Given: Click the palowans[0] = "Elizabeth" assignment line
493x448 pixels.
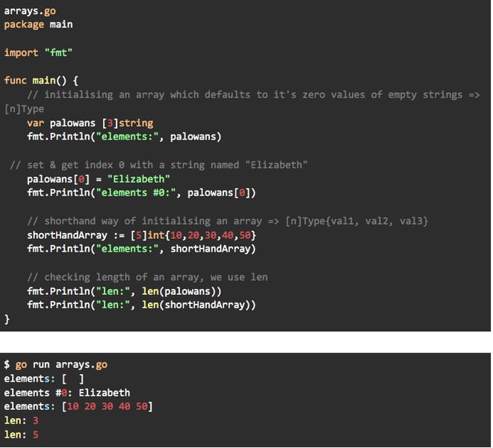Looking at the screenshot, I should [x=99, y=179].
